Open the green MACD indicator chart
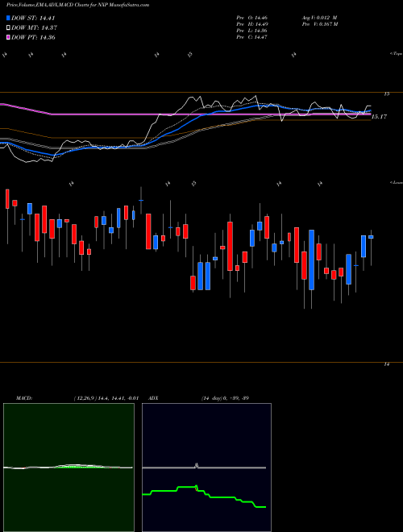The height and width of the screenshot is (532, 403). click(x=69, y=468)
